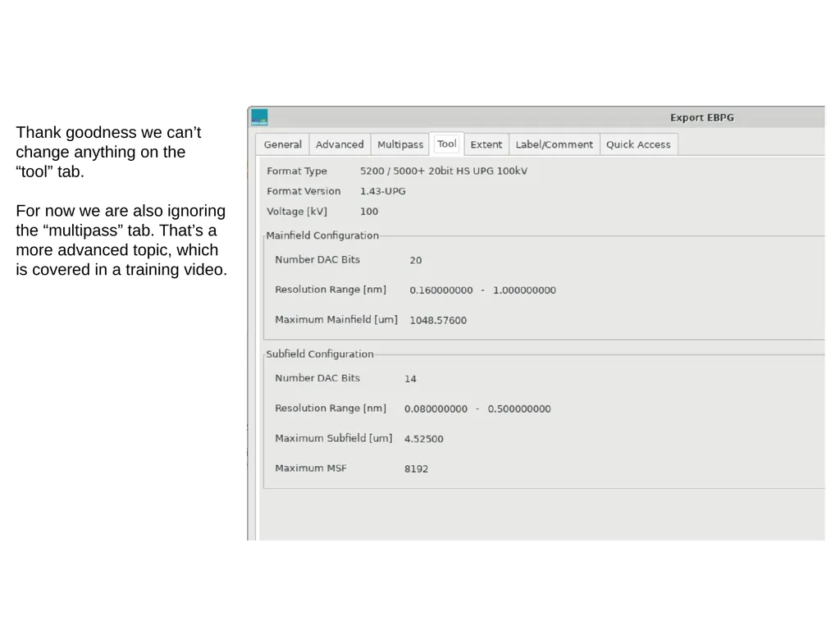Image resolution: width=840 pixels, height=630 pixels.
Task: Select subfield minimum resolution 0.080000000
Action: point(436,409)
